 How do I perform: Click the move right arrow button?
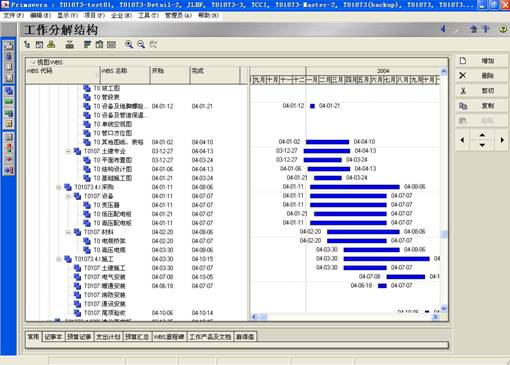pyautogui.click(x=502, y=140)
